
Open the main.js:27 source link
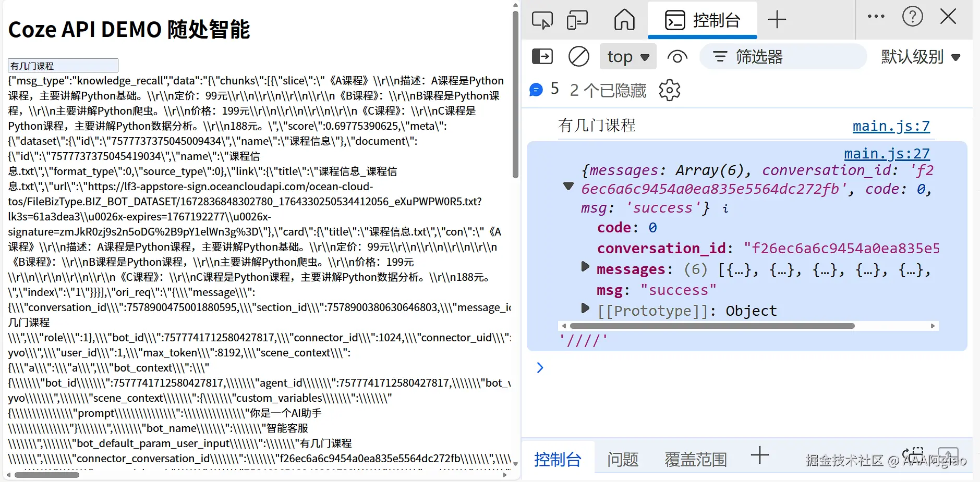click(887, 154)
